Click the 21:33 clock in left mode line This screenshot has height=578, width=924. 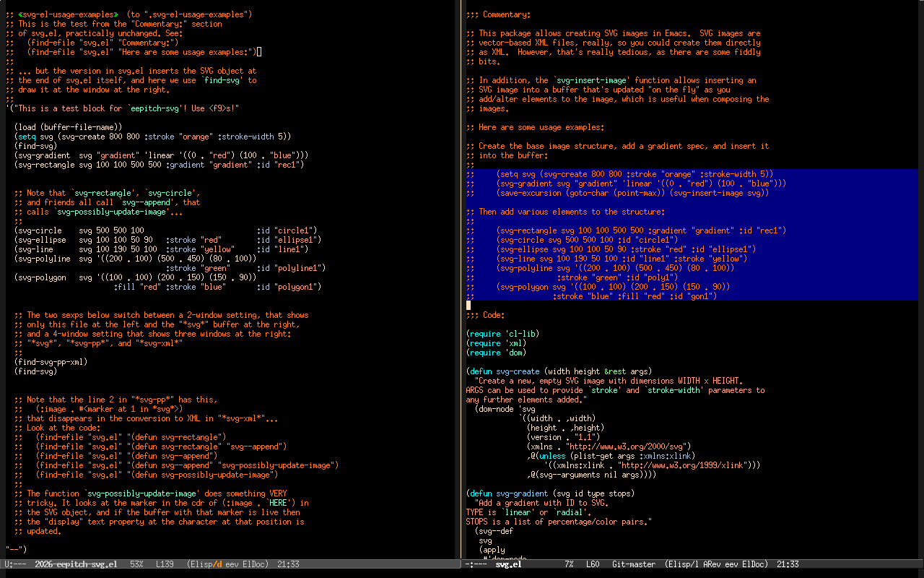(288, 564)
